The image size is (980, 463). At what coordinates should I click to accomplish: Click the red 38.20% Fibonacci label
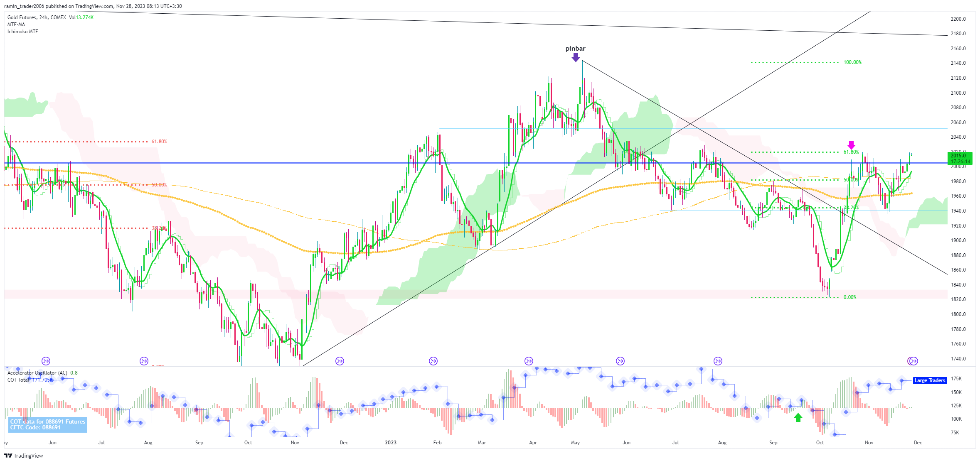tap(159, 228)
